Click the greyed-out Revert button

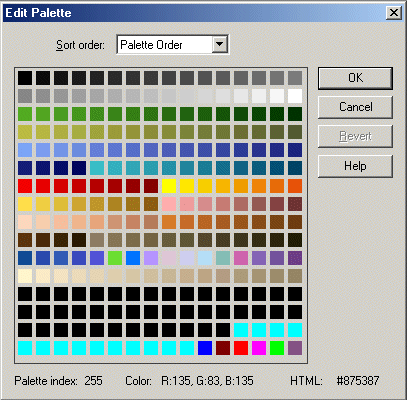355,136
